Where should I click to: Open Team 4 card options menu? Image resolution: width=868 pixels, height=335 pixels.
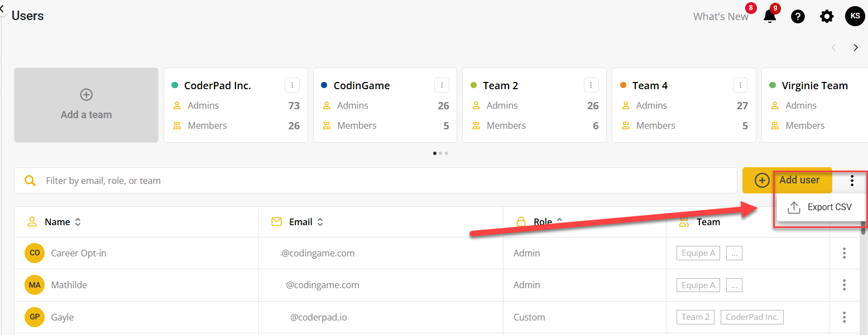tap(740, 85)
